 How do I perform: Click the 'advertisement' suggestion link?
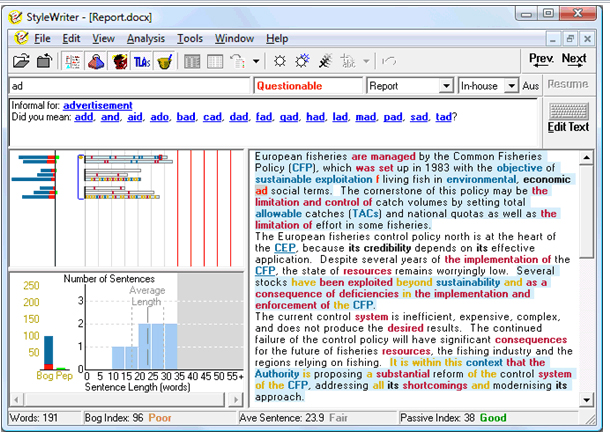(97, 105)
